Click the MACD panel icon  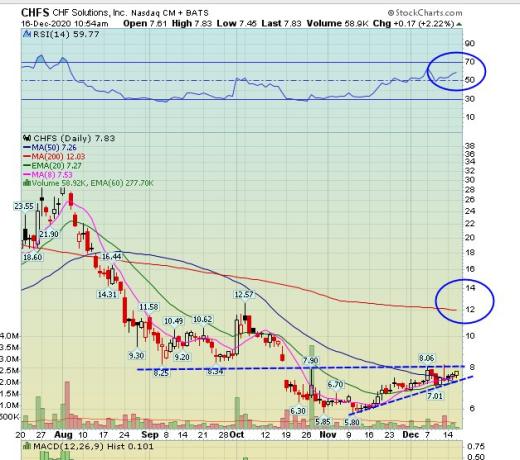coord(27,446)
